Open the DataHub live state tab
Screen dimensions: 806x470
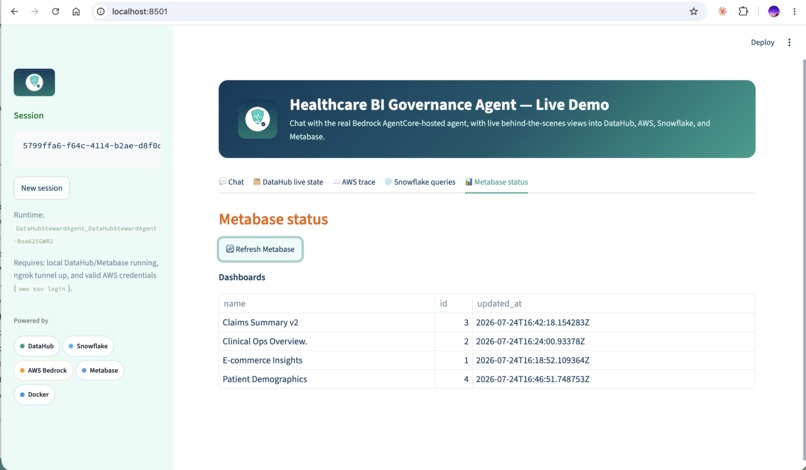(288, 182)
